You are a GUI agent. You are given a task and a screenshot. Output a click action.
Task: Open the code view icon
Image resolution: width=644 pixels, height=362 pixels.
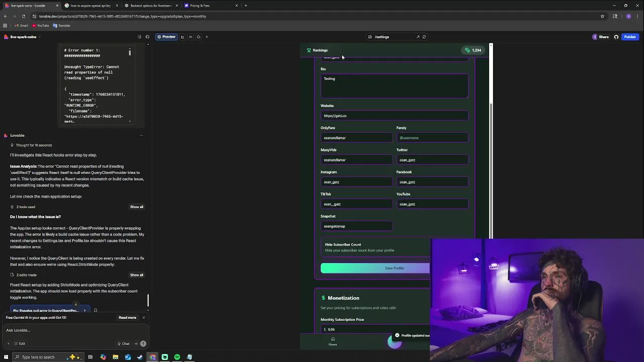[x=191, y=37]
